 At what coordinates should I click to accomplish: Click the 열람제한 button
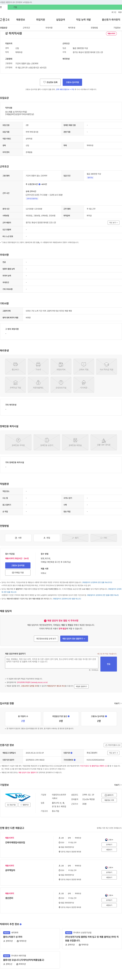pos(25,805)
